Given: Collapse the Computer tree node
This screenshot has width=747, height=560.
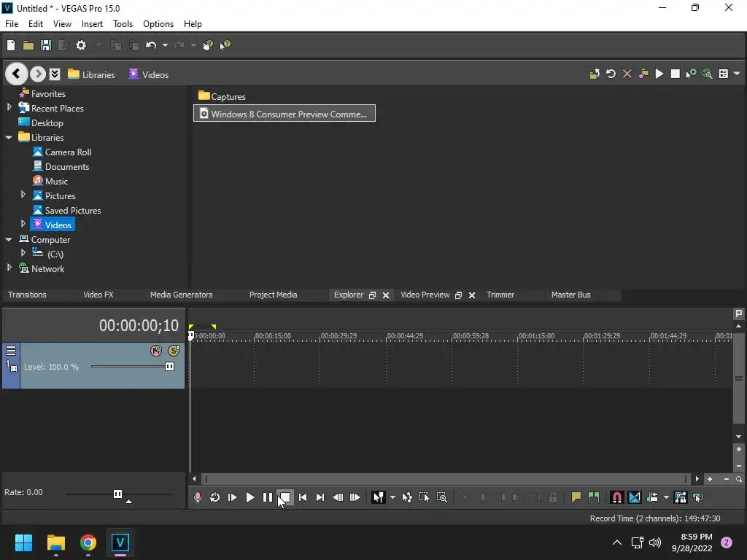Looking at the screenshot, I should pyautogui.click(x=9, y=239).
